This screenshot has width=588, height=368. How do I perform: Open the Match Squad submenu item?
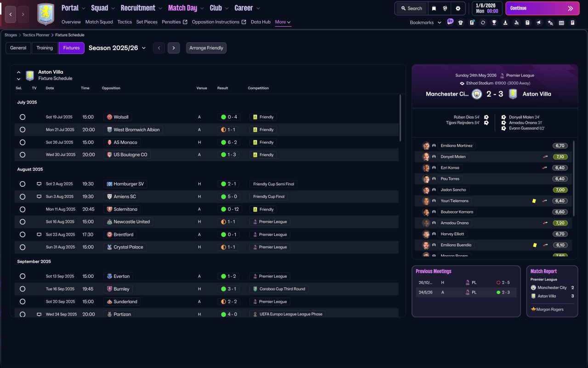coord(99,22)
